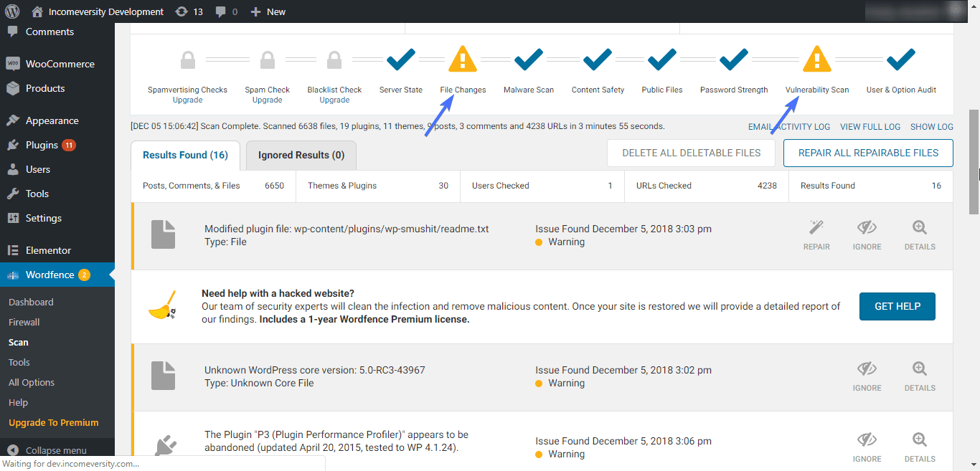Click Upgrade under Blacklist Check
This screenshot has height=471, width=980.
coord(334,100)
